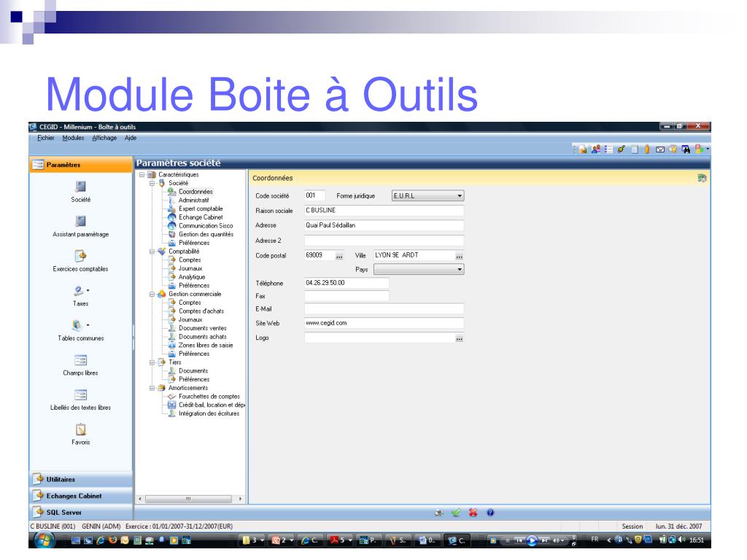Collapse the Société tree node
The width and height of the screenshot is (747, 560).
(x=152, y=183)
